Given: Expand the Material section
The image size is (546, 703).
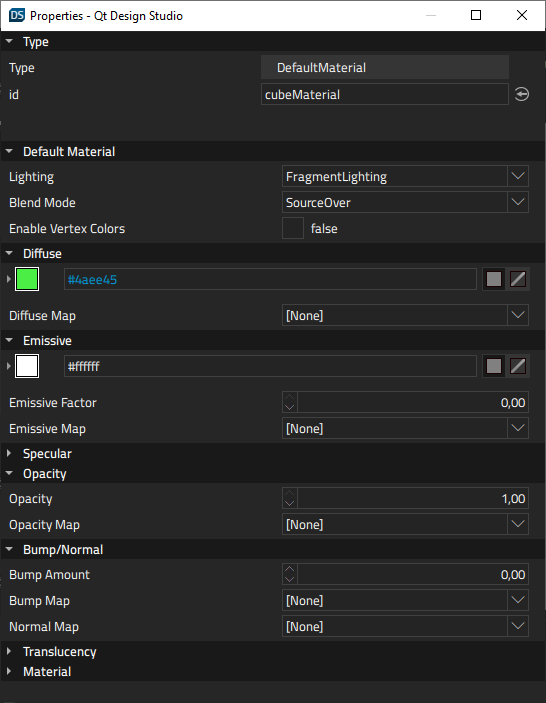Looking at the screenshot, I should point(9,671).
